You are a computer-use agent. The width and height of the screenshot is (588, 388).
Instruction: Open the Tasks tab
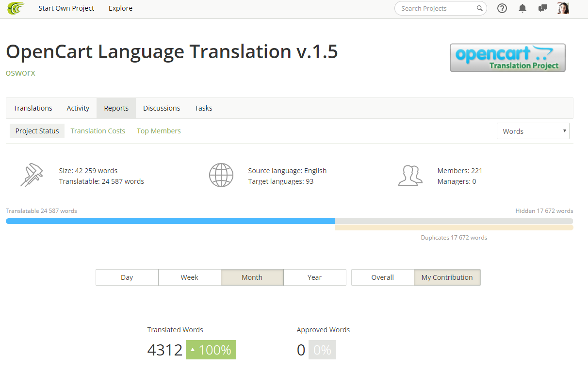pos(204,108)
